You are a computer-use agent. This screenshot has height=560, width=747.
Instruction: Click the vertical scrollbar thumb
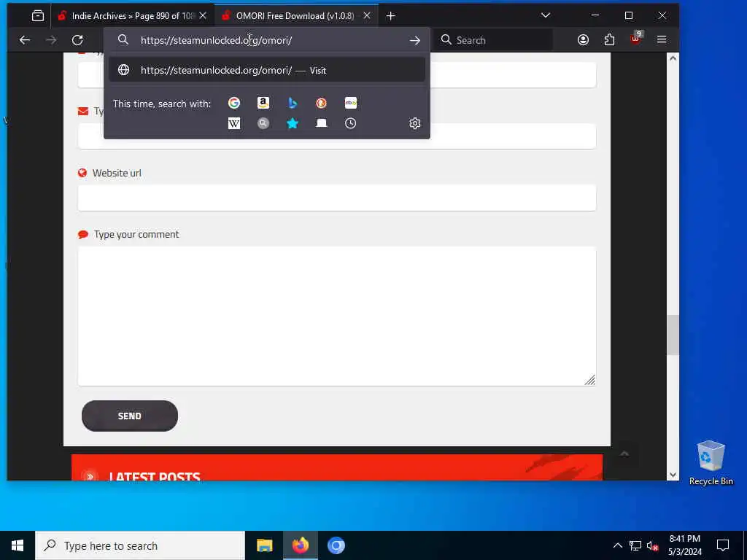click(x=673, y=335)
